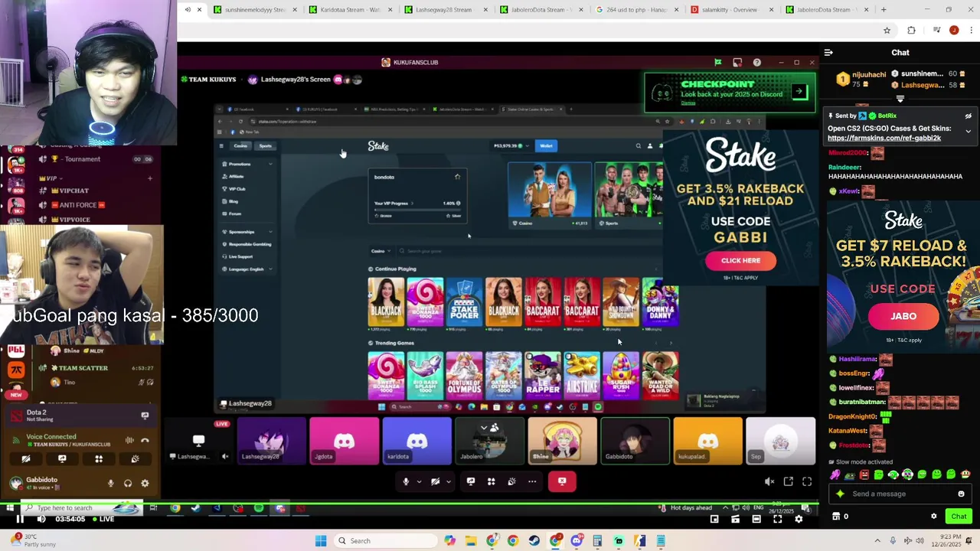This screenshot has height=551, width=980.
Task: Expand Discord camera options arrow
Action: click(448, 481)
